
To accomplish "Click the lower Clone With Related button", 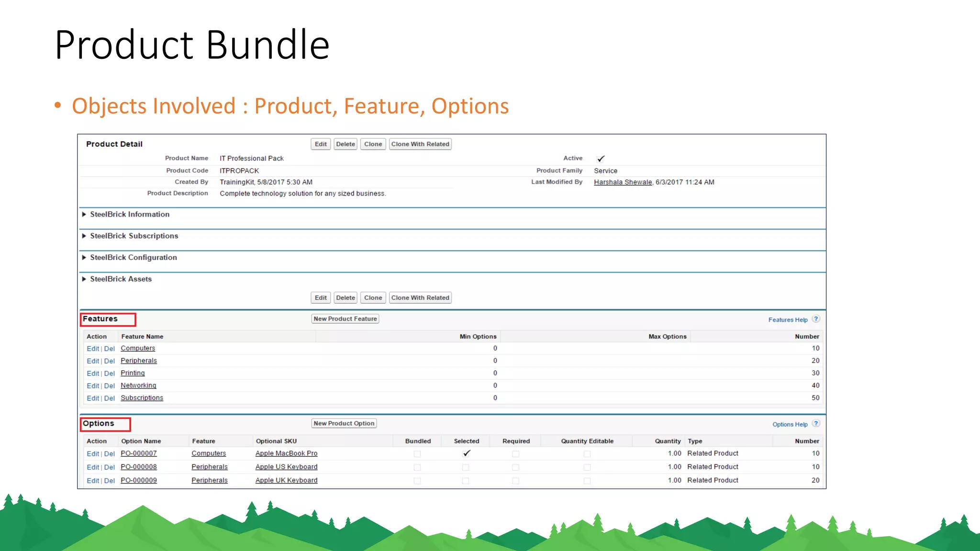I will [x=420, y=298].
